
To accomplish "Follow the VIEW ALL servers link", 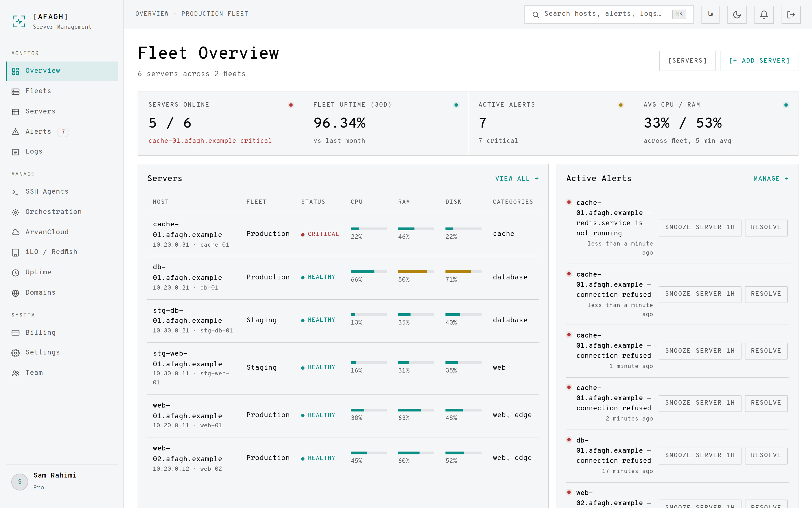I will coord(517,179).
